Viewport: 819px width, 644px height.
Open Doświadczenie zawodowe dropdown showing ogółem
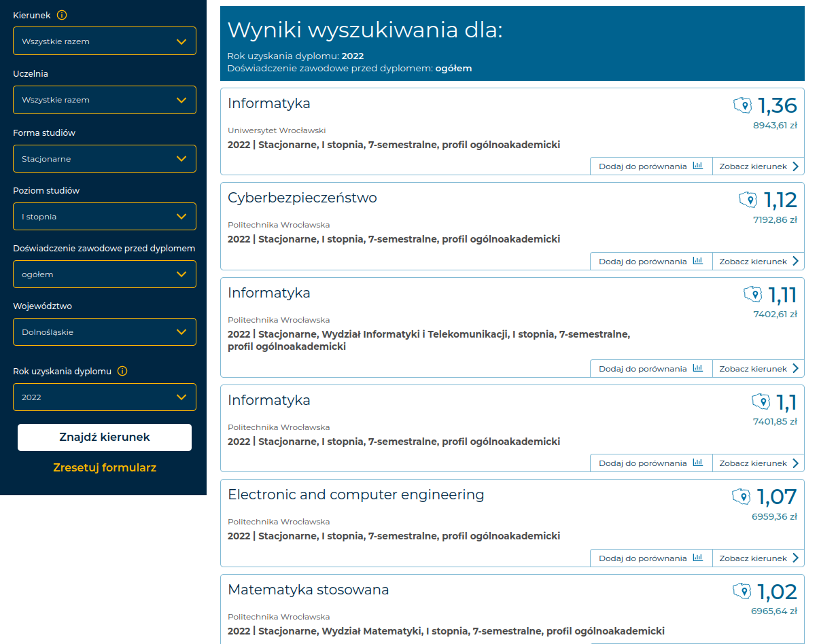pyautogui.click(x=105, y=274)
